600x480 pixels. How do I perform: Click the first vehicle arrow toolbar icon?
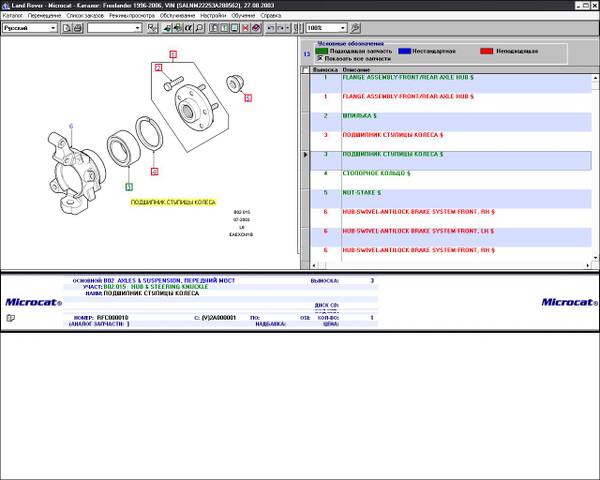pyautogui.click(x=167, y=28)
